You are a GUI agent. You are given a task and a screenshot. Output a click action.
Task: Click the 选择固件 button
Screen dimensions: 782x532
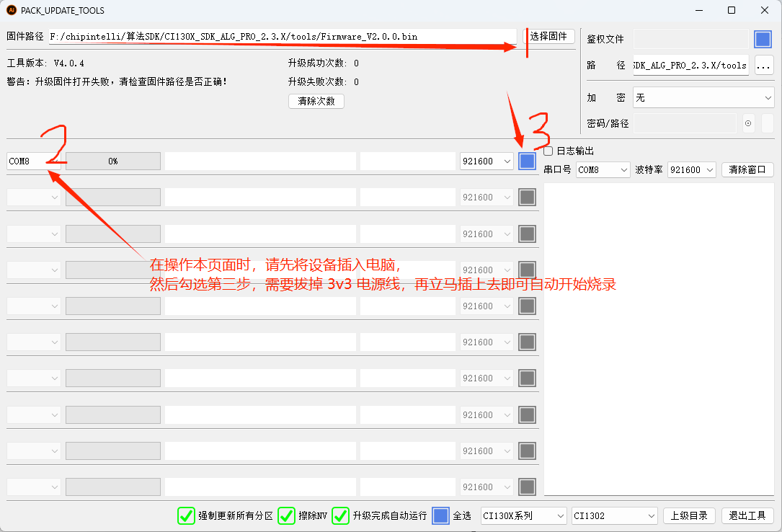(x=550, y=36)
